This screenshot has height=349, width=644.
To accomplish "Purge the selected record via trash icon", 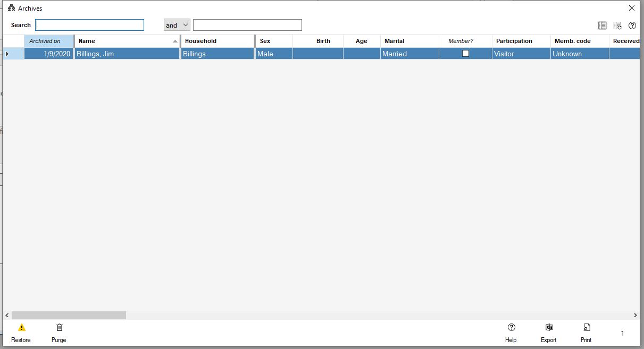I will click(59, 328).
